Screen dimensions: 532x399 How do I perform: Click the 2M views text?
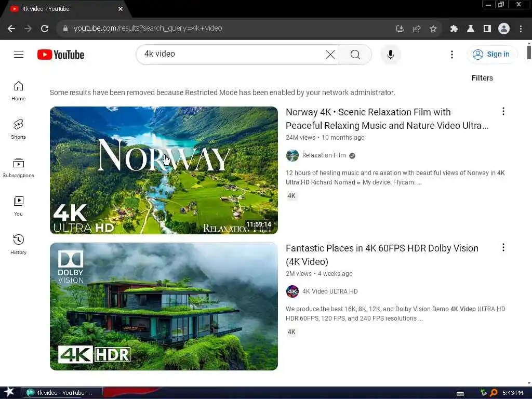point(299,273)
